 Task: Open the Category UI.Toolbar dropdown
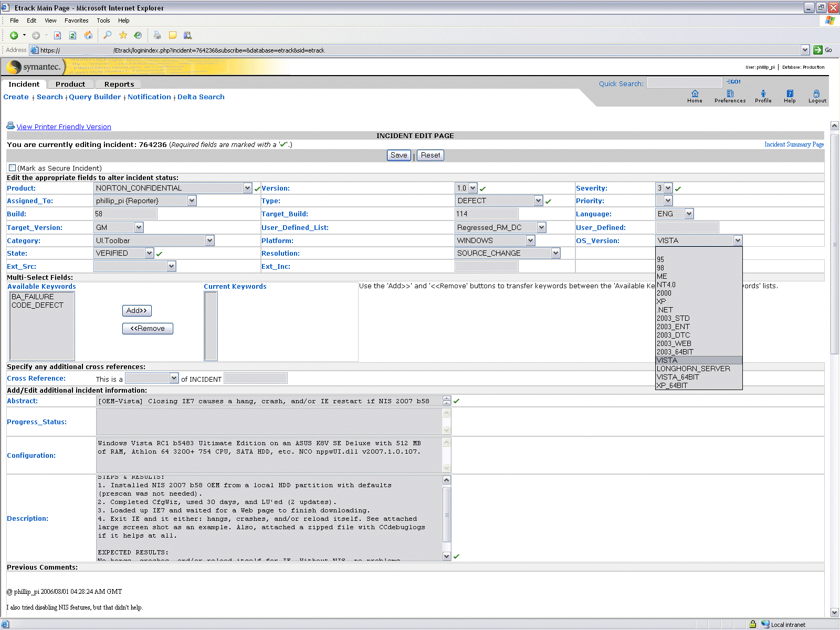[209, 240]
